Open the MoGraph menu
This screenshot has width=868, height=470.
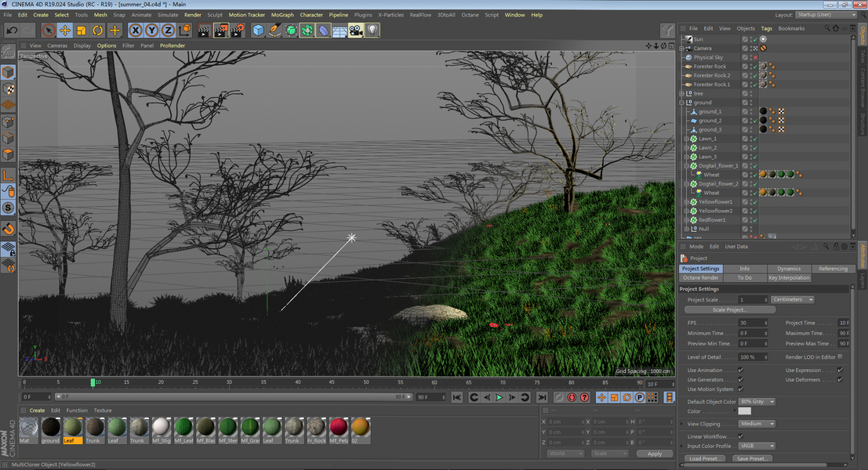282,15
